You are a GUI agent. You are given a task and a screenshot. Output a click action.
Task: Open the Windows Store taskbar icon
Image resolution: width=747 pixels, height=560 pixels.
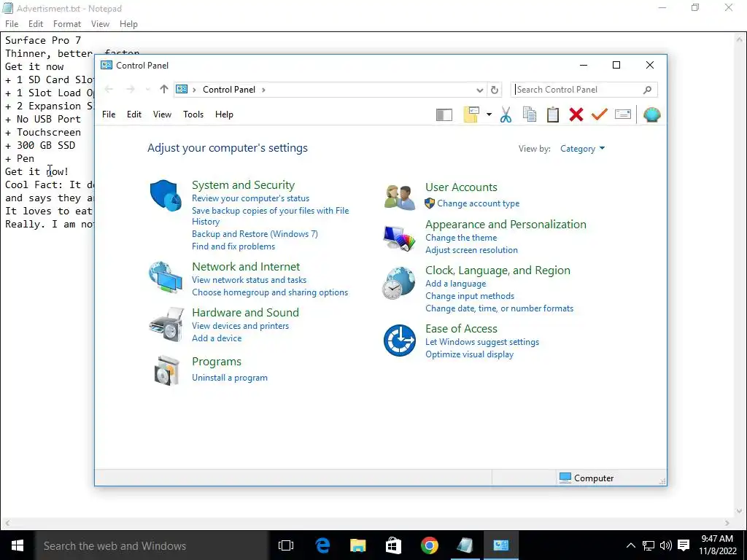393,545
